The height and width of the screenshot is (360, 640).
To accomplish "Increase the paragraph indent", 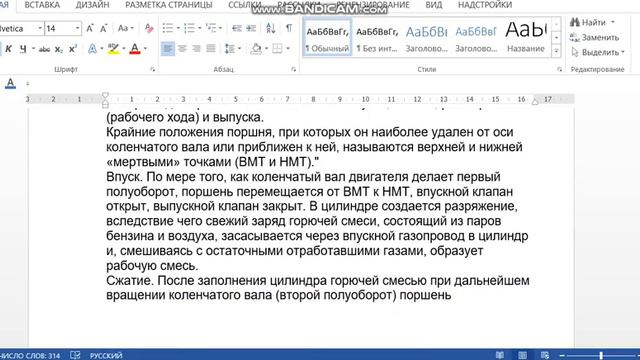I will (x=251, y=28).
